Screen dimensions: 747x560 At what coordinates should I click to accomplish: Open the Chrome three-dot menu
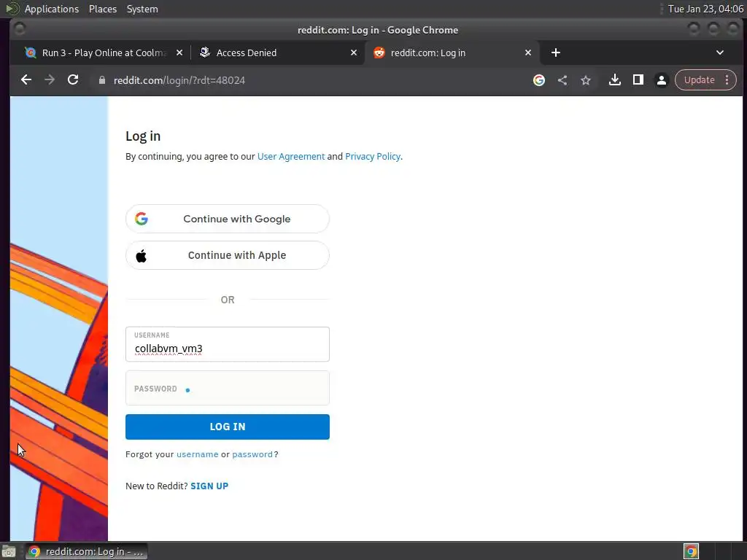click(727, 80)
